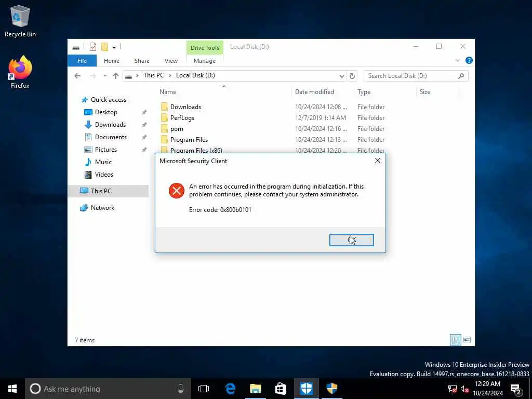Open Desktop in the navigation pane

[x=106, y=112]
